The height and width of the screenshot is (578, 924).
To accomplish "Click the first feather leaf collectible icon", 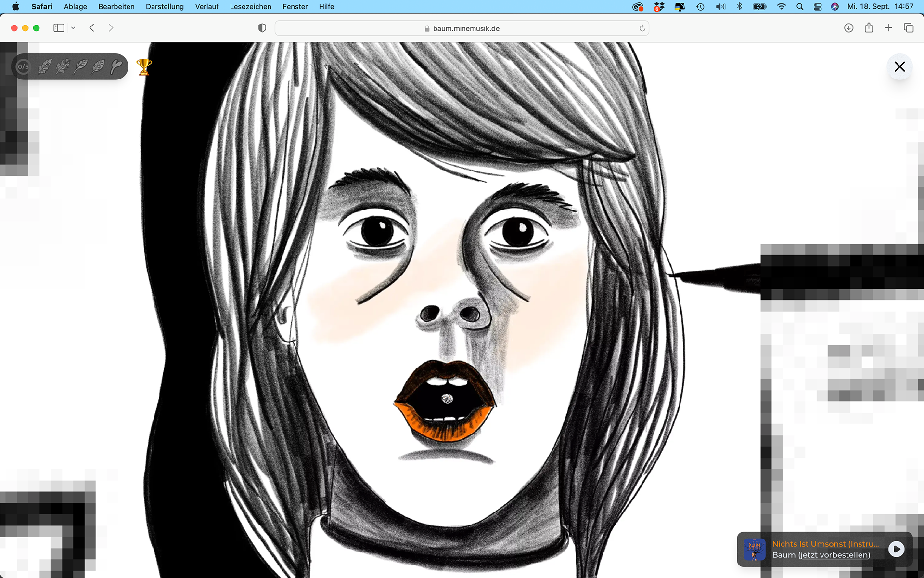I will (x=45, y=66).
